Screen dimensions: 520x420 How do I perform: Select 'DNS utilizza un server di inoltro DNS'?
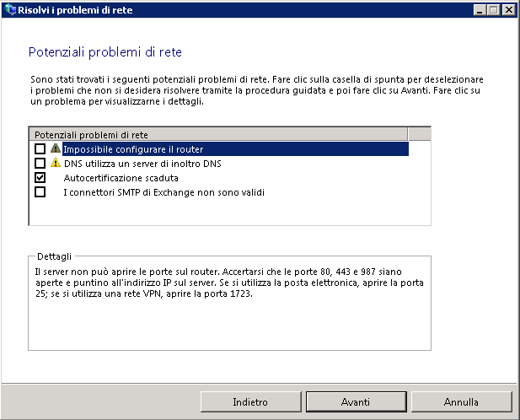(x=142, y=164)
